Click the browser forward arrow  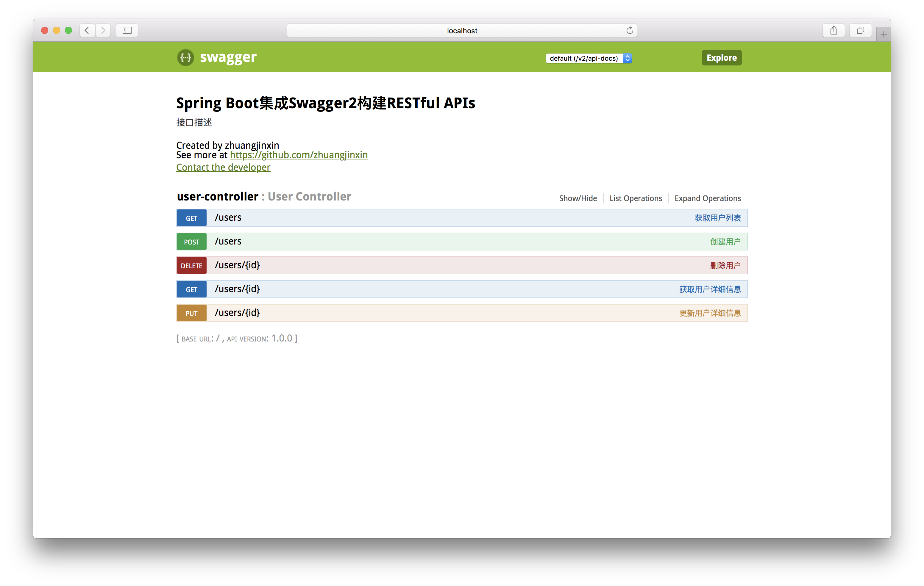tap(103, 30)
